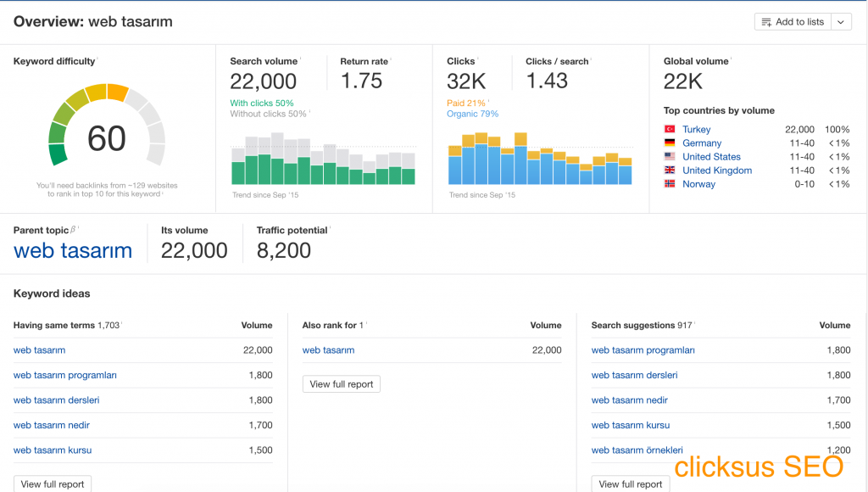Click the Germany flag icon

point(670,143)
